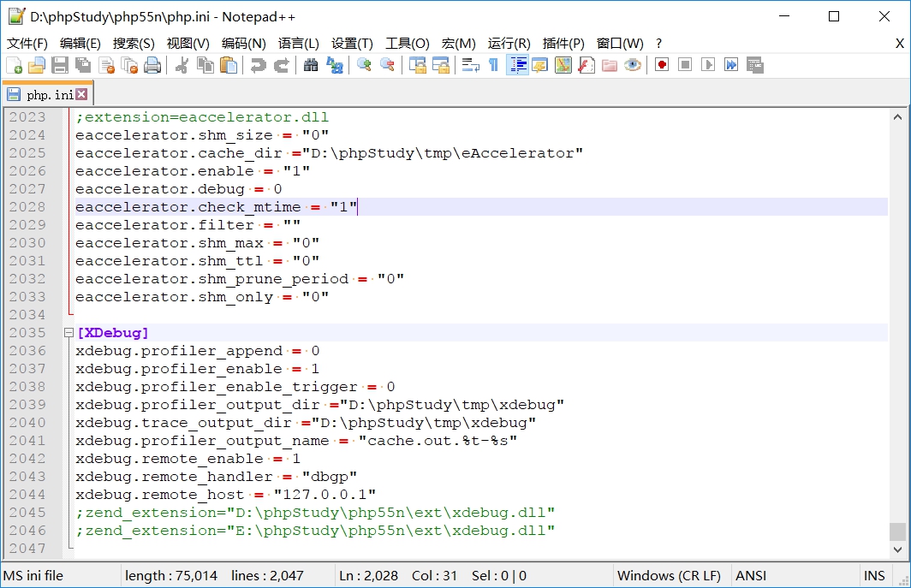
Task: Open the Replace dialog icon
Action: click(x=334, y=65)
